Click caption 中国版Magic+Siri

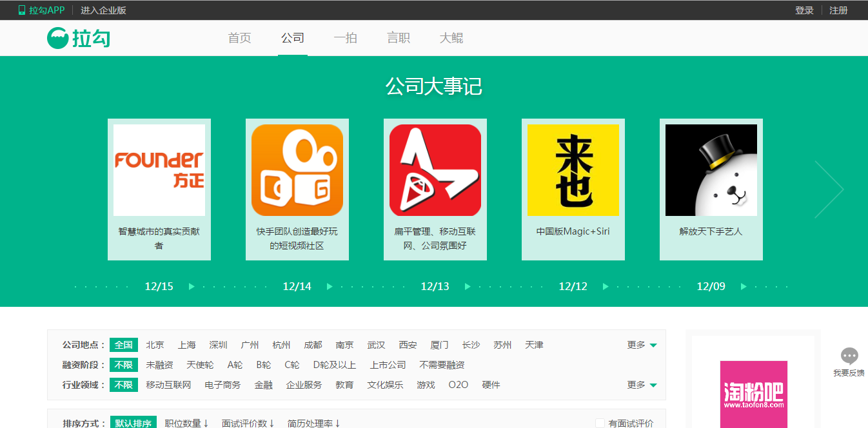tap(573, 231)
